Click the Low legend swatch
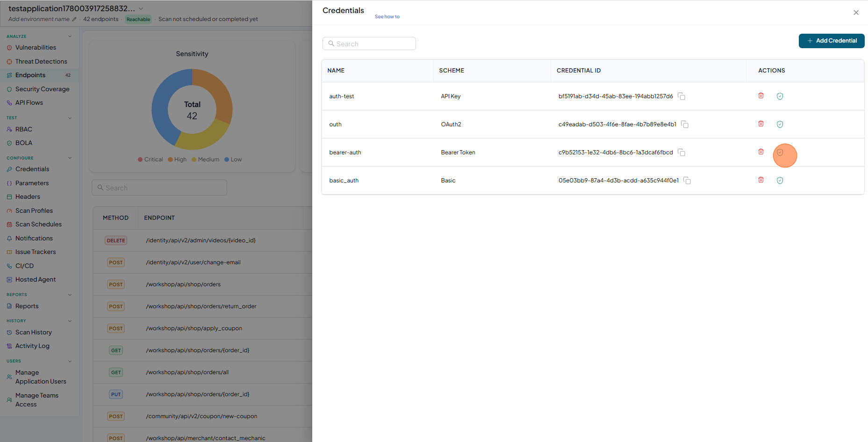This screenshot has width=868, height=442. click(x=227, y=159)
